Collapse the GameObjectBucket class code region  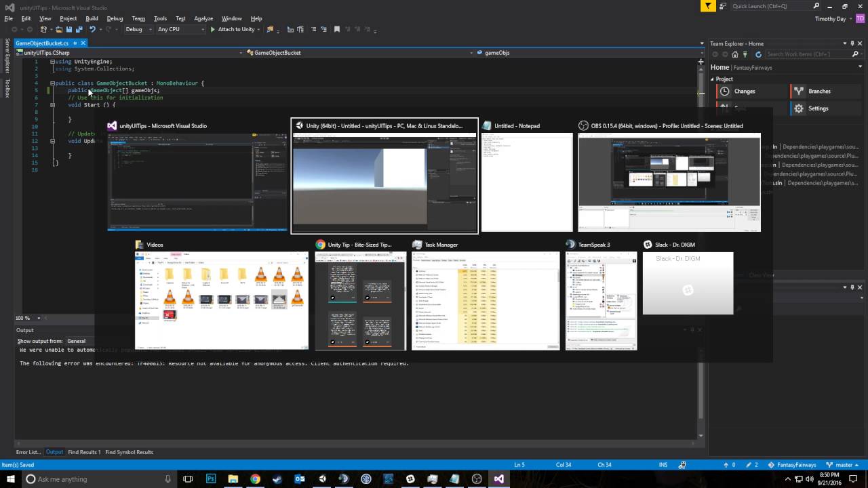pyautogui.click(x=53, y=83)
